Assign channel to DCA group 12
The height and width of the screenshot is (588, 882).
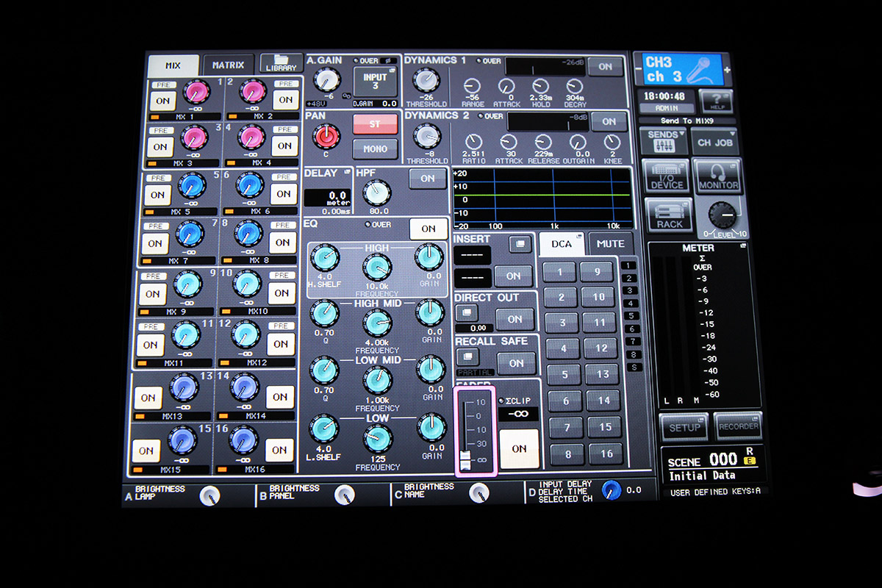click(601, 348)
